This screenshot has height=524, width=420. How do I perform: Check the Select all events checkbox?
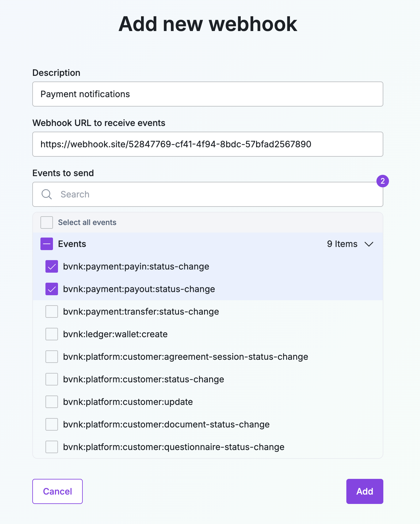[x=47, y=223]
